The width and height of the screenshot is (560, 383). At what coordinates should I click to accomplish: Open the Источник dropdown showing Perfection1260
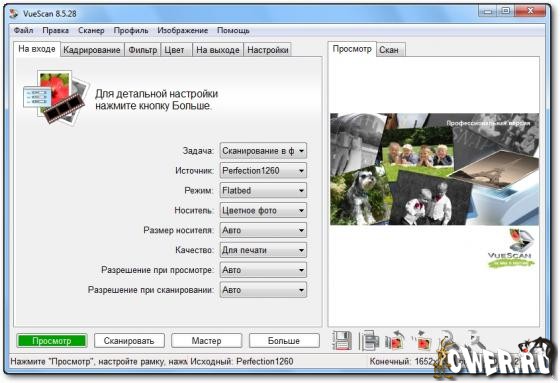263,171
